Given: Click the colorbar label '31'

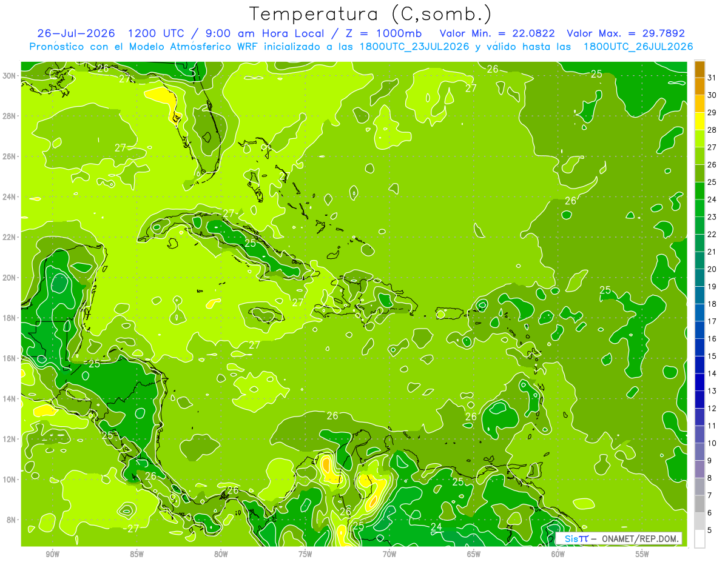Looking at the screenshot, I should [712, 78].
